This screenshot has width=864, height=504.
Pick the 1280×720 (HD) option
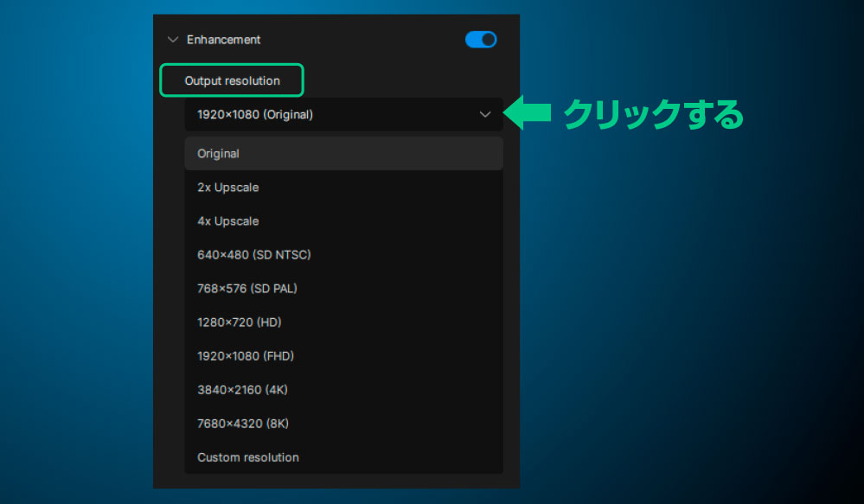click(x=239, y=322)
